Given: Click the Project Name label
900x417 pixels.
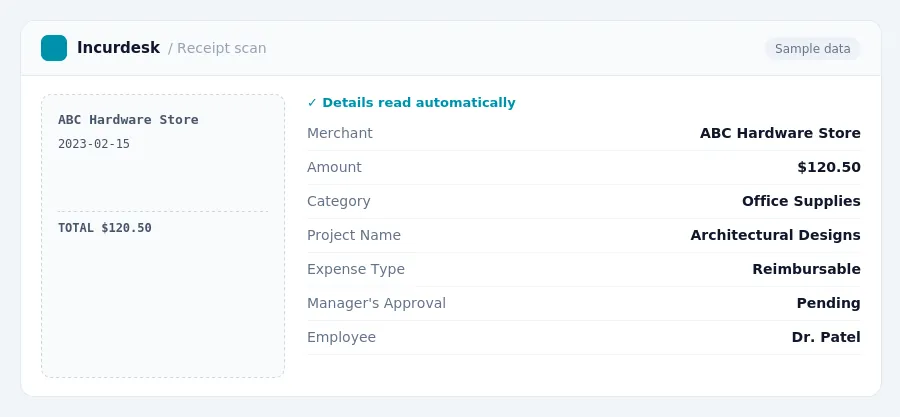Looking at the screenshot, I should tap(354, 235).
